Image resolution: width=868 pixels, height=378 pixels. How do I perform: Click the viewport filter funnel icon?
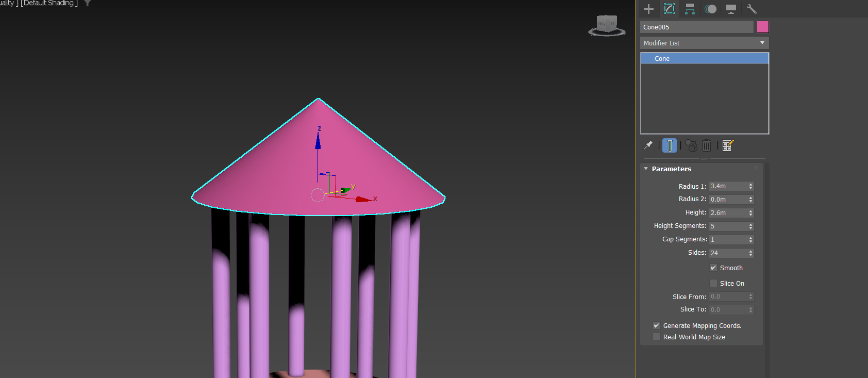(x=88, y=3)
